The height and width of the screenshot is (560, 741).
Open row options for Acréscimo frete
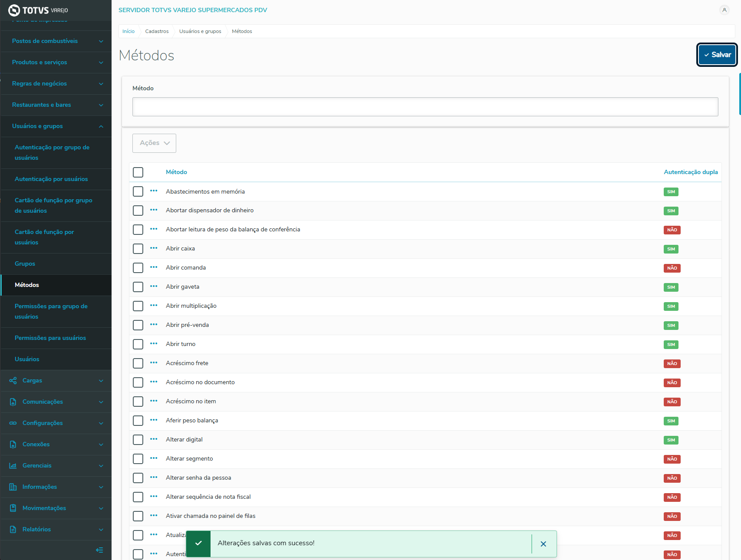pos(154,363)
